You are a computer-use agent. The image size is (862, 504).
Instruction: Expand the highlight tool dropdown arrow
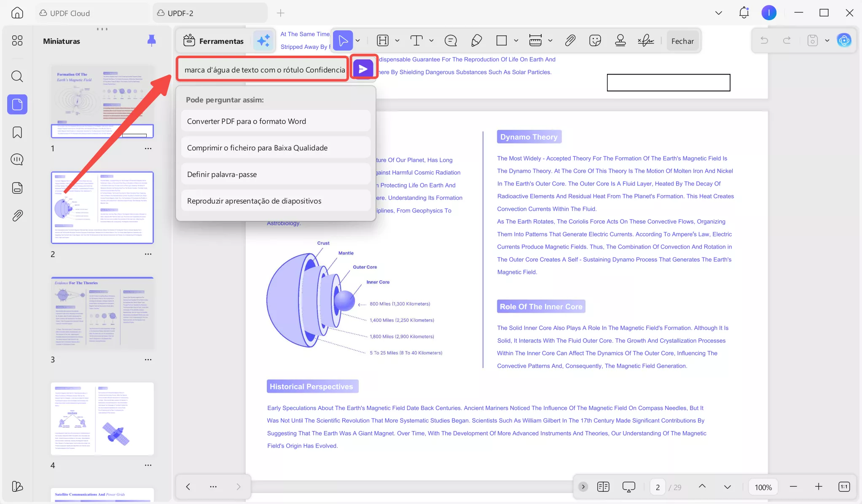[397, 41]
